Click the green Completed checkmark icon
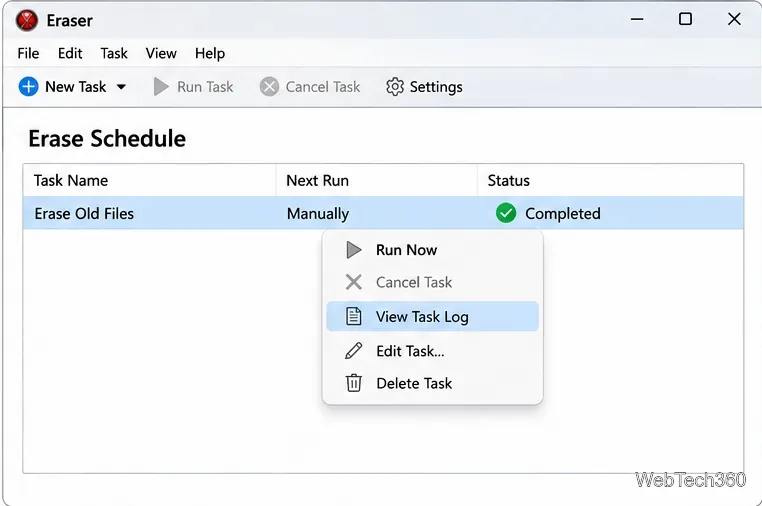The image size is (762, 506). (x=506, y=213)
